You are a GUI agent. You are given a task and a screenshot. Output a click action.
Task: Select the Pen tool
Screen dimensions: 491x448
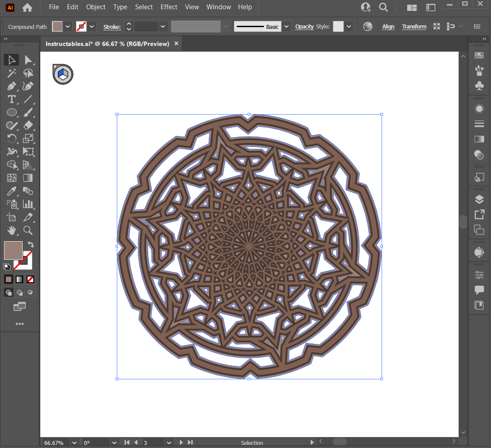coord(11,87)
